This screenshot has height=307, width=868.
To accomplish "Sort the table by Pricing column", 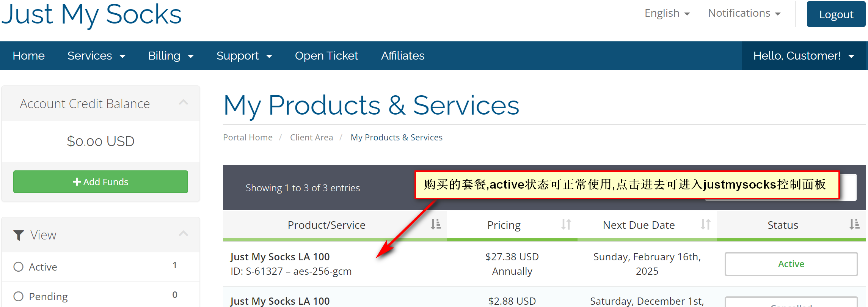I will (512, 225).
